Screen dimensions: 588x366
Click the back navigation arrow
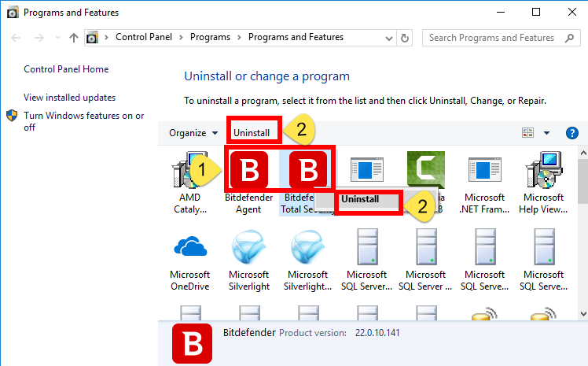click(16, 38)
